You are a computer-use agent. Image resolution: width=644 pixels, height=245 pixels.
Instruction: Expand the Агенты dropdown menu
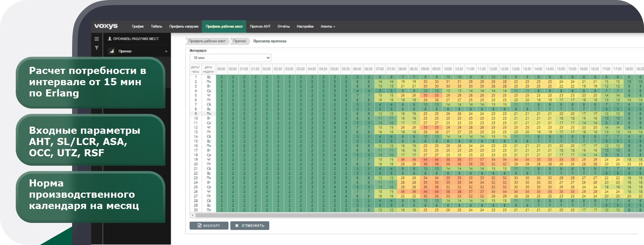pyautogui.click(x=328, y=26)
